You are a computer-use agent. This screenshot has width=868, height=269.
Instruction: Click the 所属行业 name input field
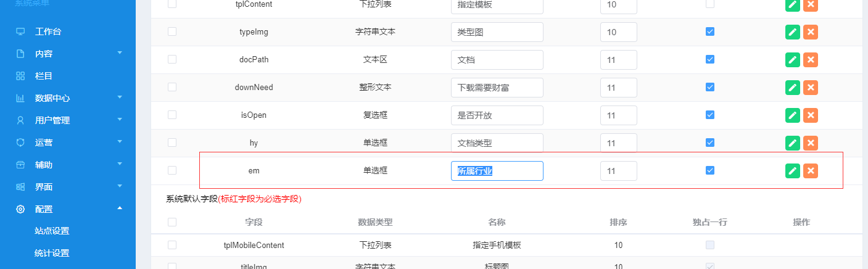click(x=497, y=171)
